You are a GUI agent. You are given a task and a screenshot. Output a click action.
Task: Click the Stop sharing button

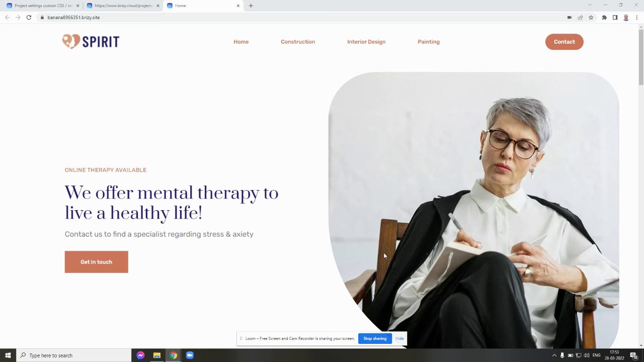[x=375, y=338]
